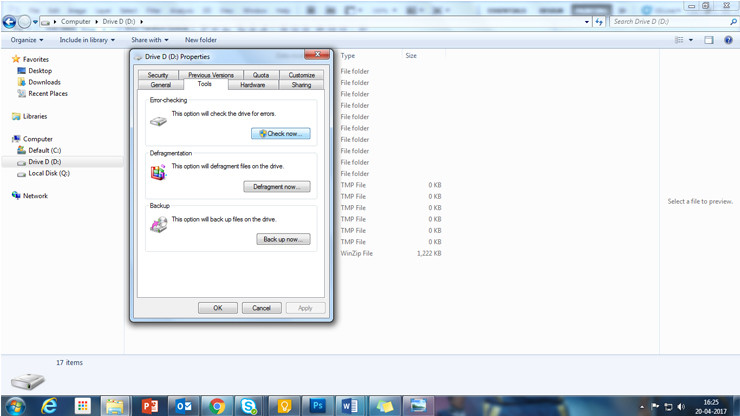Viewport: 740px width, 416px height.
Task: Select Favorites in the navigation pane
Action: [x=36, y=59]
